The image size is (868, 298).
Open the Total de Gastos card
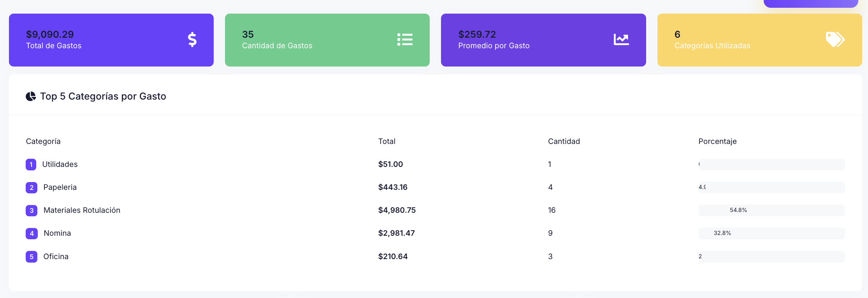coord(111,40)
